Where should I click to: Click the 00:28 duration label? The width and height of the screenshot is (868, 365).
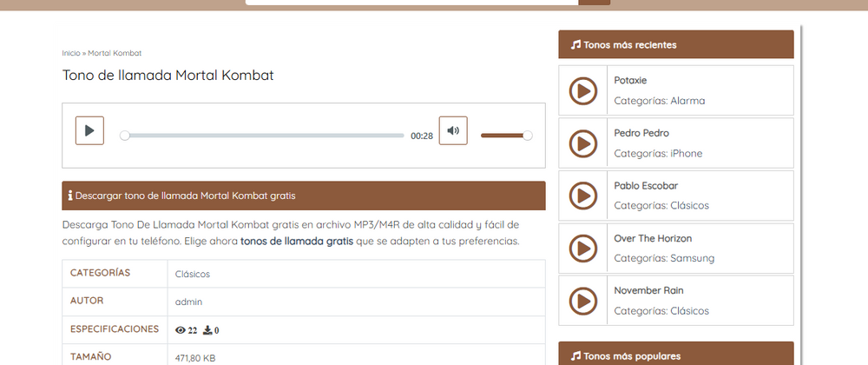[422, 136]
